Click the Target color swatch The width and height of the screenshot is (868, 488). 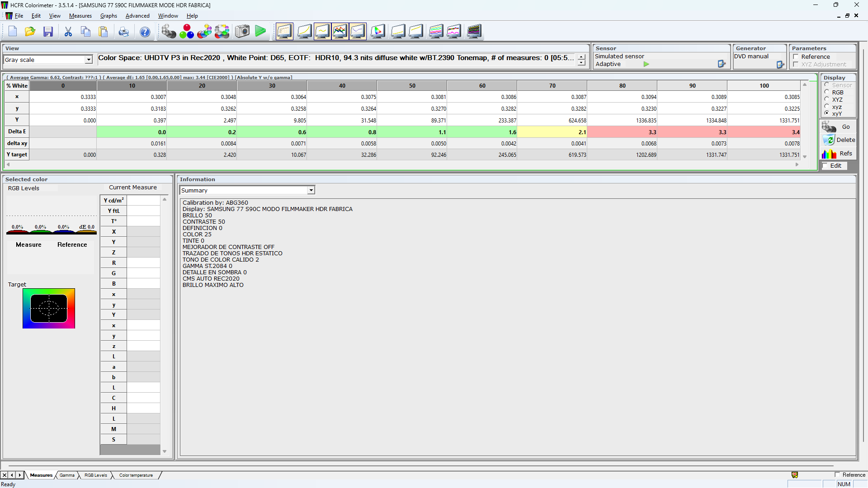[49, 309]
